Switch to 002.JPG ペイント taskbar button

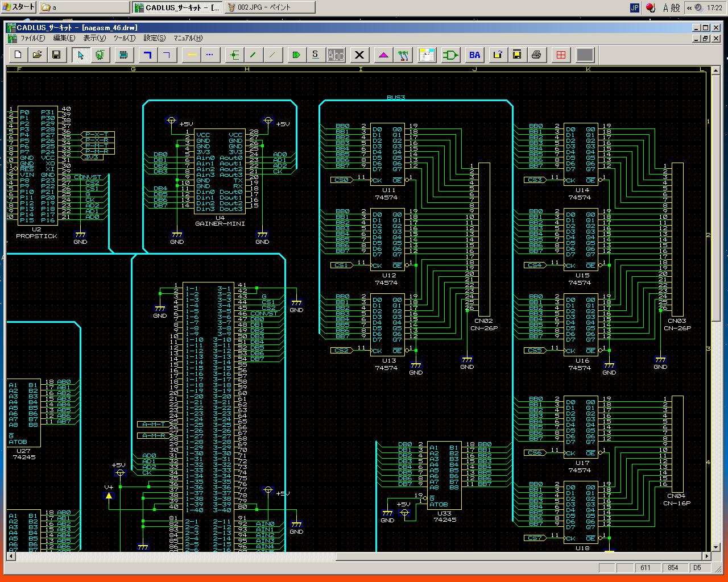tap(270, 7)
